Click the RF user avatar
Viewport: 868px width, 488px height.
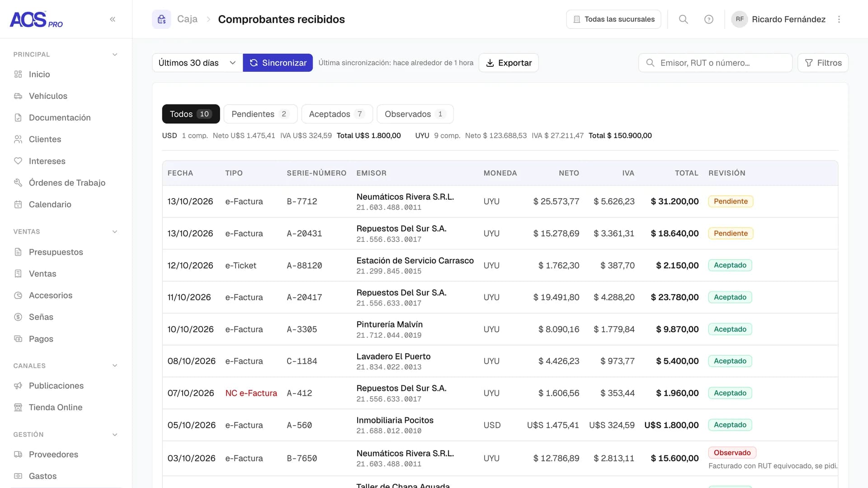pyautogui.click(x=740, y=19)
